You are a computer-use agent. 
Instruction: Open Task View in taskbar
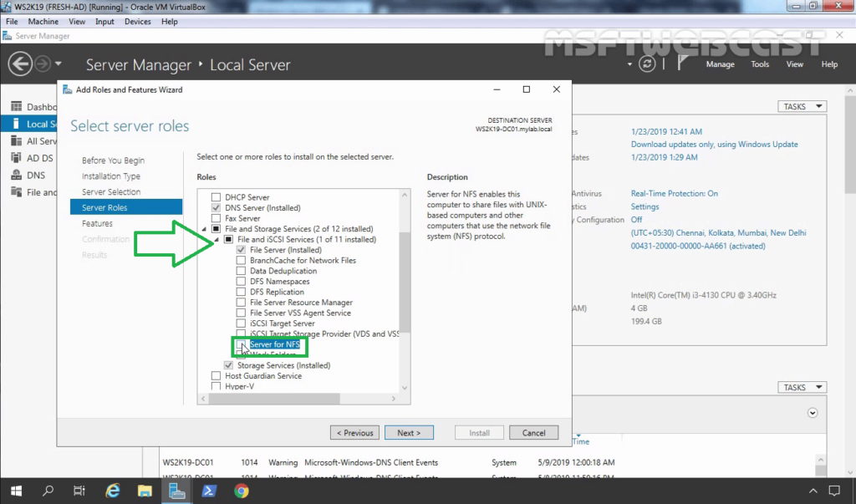click(79, 491)
